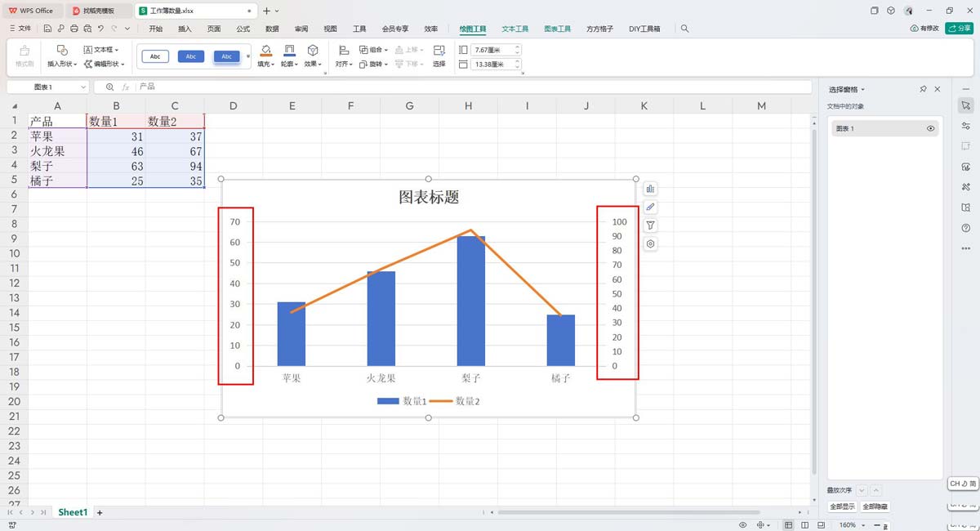Image resolution: width=980 pixels, height=531 pixels.
Task: Click the 图表标题 chart title
Action: pyautogui.click(x=428, y=198)
